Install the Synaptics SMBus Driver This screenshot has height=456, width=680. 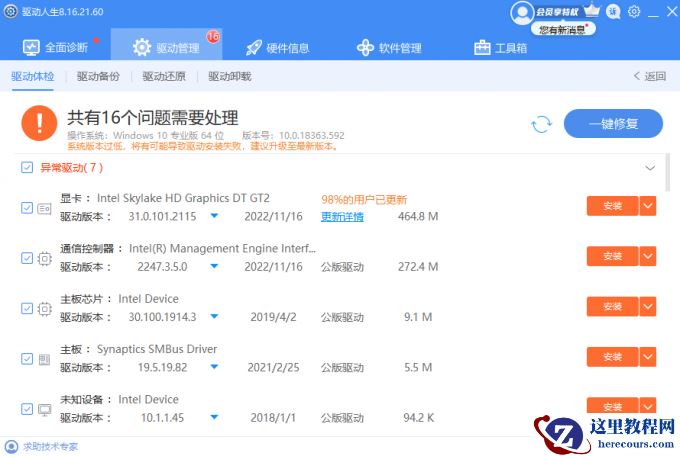612,357
